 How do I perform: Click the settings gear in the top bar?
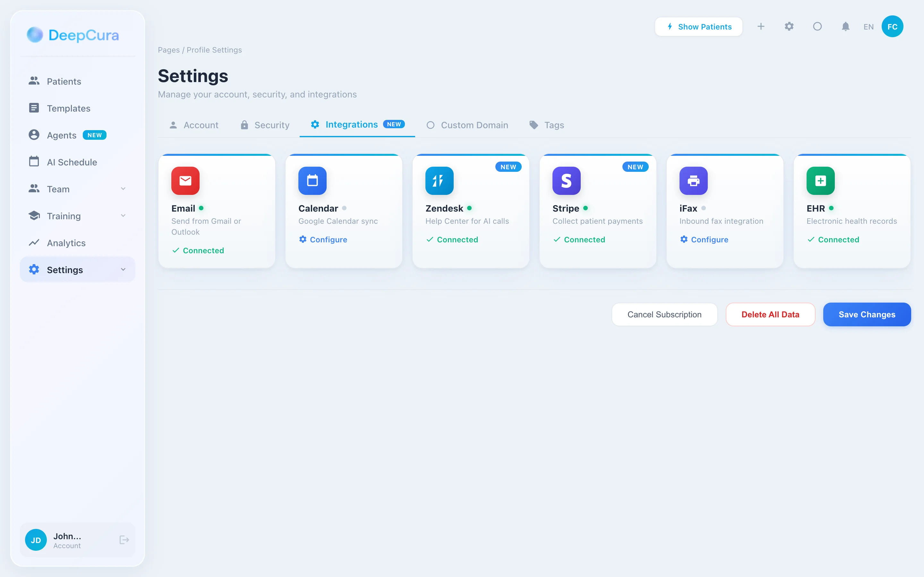[x=790, y=26]
